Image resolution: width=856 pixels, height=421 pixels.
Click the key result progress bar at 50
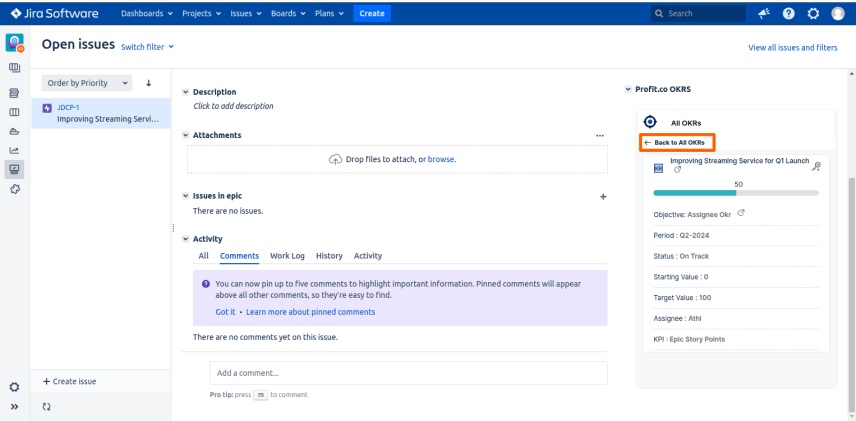coord(736,193)
